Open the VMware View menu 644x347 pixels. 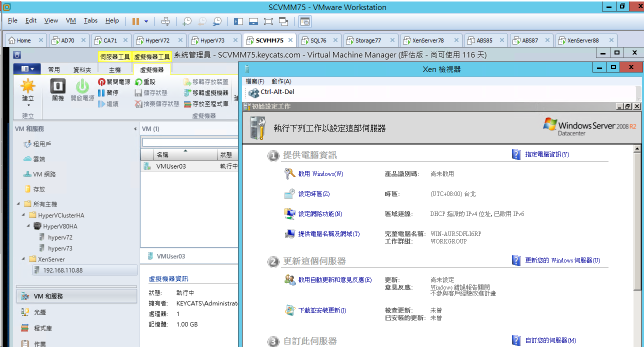[x=51, y=20]
